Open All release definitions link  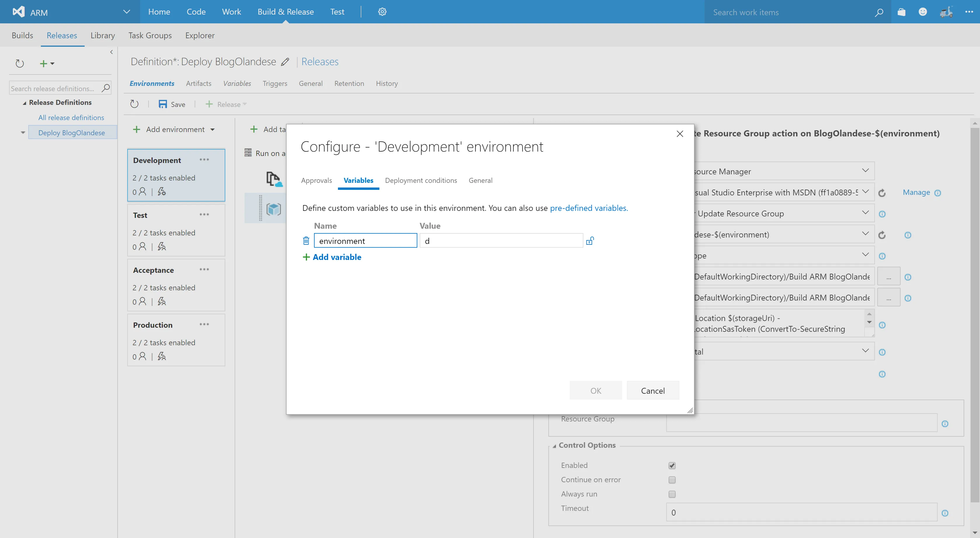(x=71, y=118)
